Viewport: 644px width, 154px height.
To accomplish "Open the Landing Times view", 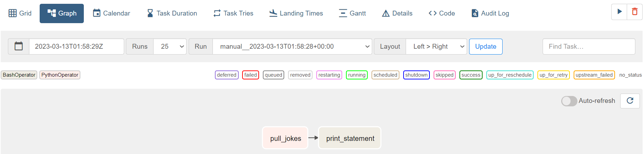I will pyautogui.click(x=296, y=13).
